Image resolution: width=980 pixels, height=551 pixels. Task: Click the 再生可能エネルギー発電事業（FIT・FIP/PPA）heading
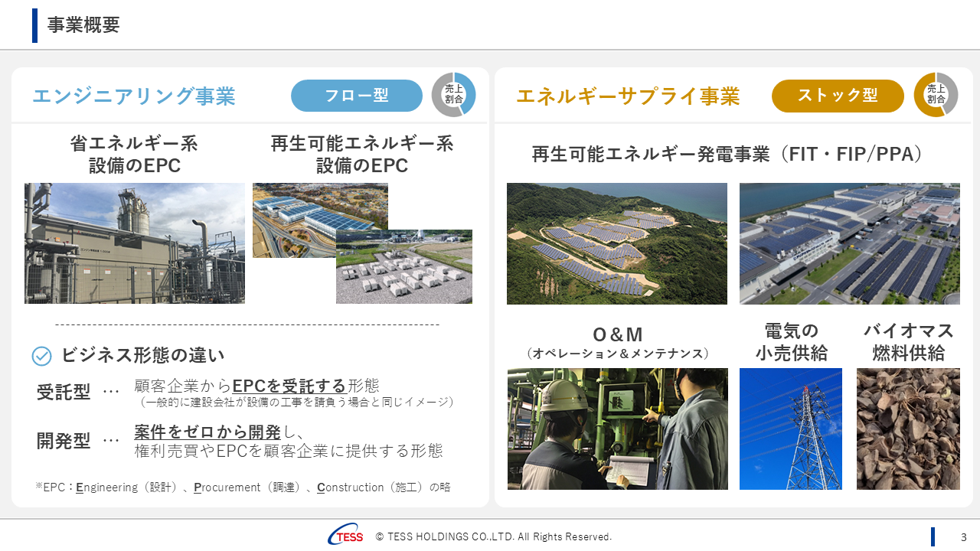727,153
